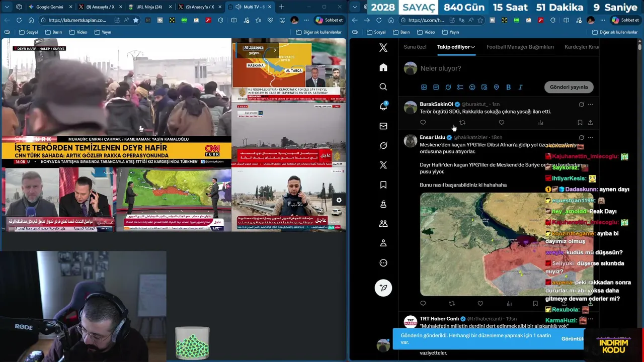
Task: Open Explore search from X sidebar
Action: [383, 87]
